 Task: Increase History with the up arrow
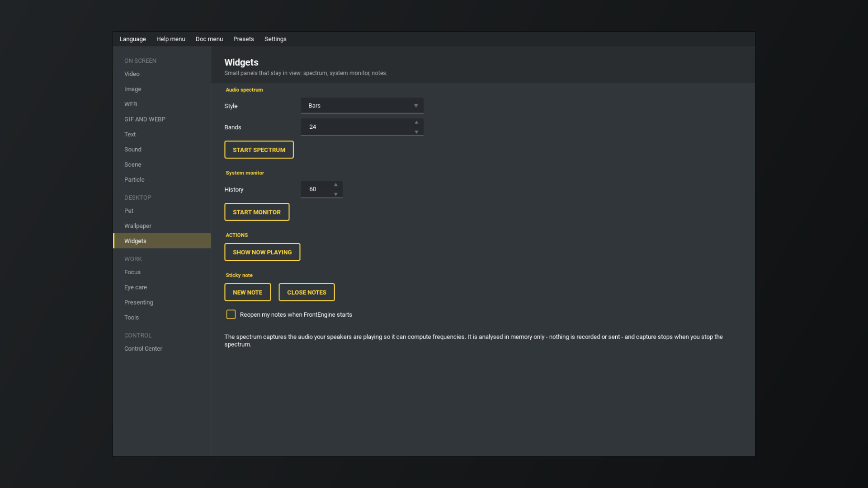click(336, 185)
